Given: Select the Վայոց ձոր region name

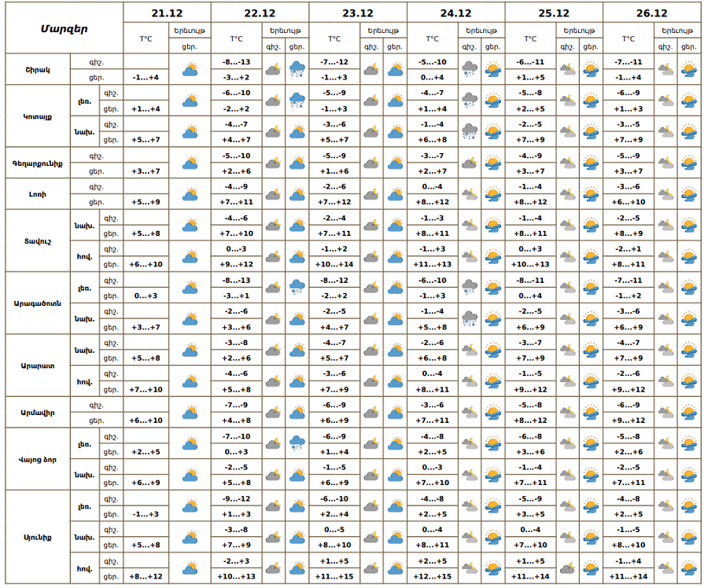Looking at the screenshot, I should [38, 459].
